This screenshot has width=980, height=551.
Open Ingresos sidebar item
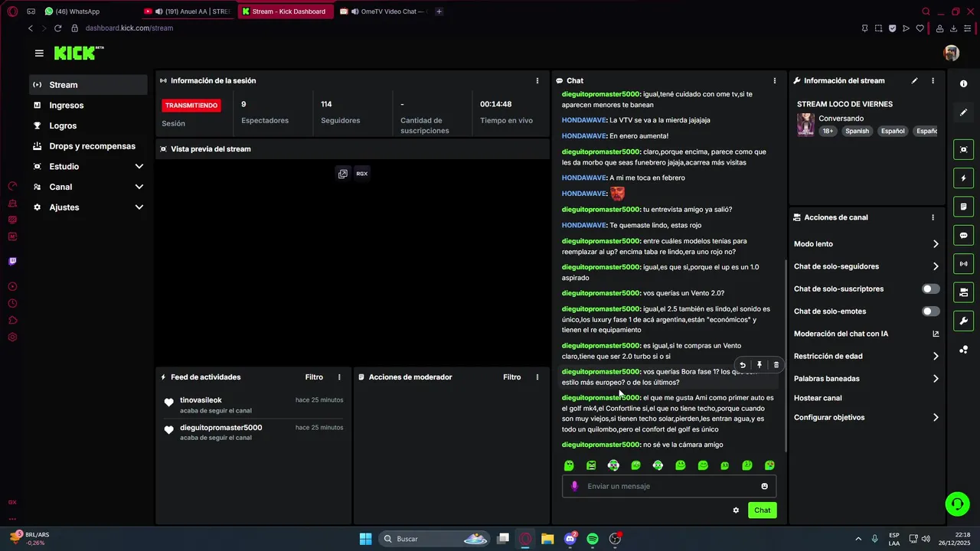89,106
